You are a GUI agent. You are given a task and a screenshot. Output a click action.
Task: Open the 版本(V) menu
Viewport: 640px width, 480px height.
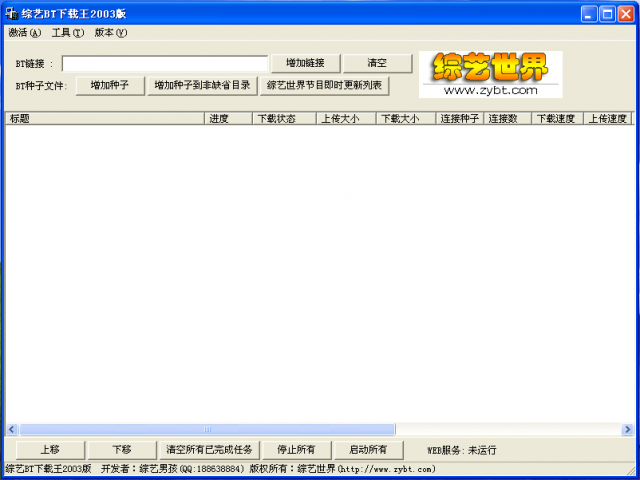click(x=111, y=33)
